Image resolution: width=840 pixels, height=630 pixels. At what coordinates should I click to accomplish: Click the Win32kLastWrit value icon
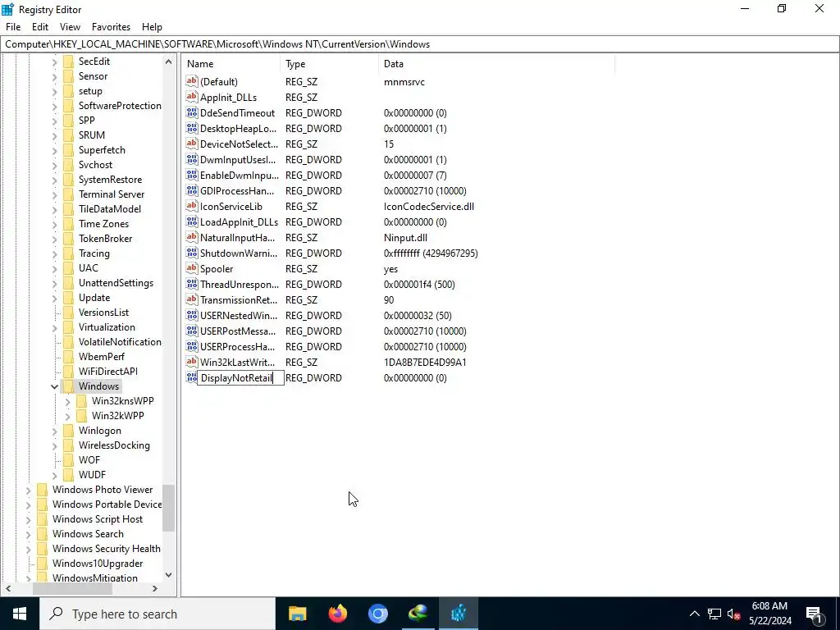pos(192,362)
